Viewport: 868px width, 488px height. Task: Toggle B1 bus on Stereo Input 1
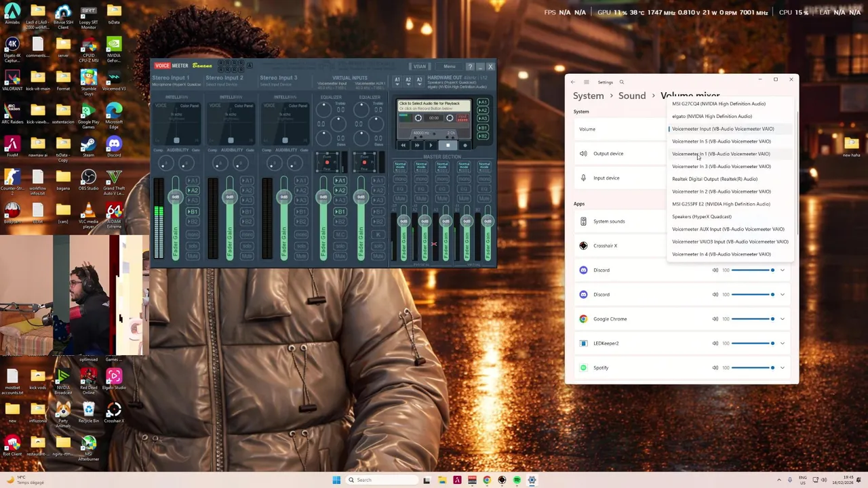click(193, 212)
